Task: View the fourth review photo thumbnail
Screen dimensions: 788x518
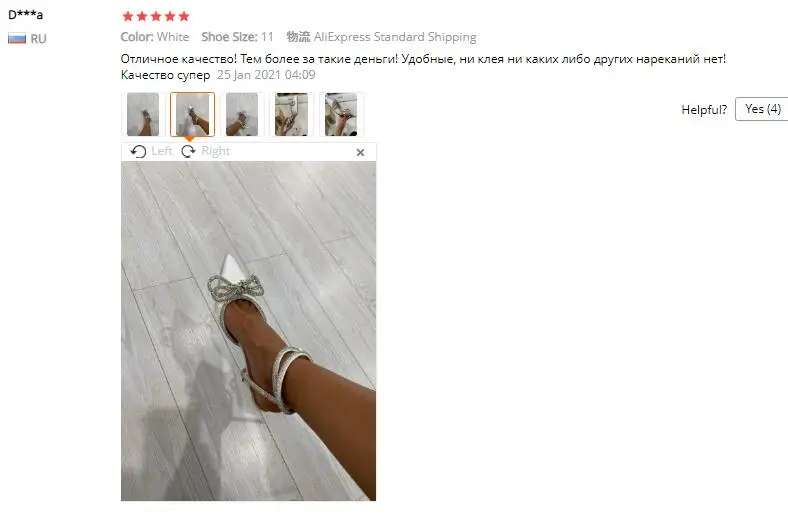Action: (291, 114)
